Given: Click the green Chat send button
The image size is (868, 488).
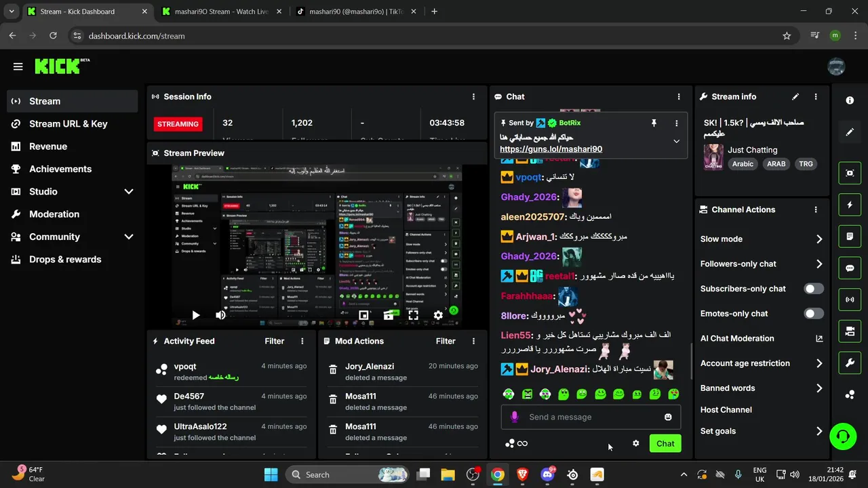Looking at the screenshot, I should coord(665,443).
